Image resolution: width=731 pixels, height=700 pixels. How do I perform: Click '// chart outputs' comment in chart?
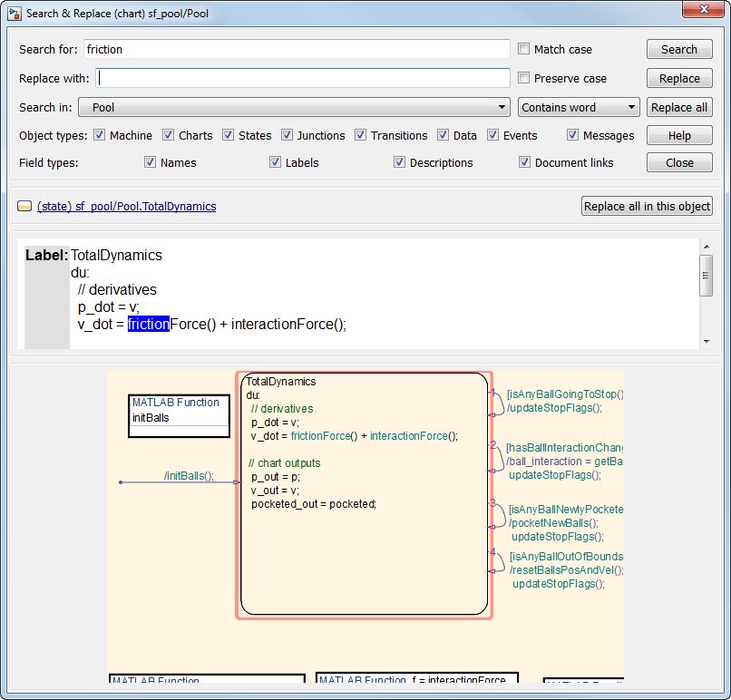(x=285, y=462)
